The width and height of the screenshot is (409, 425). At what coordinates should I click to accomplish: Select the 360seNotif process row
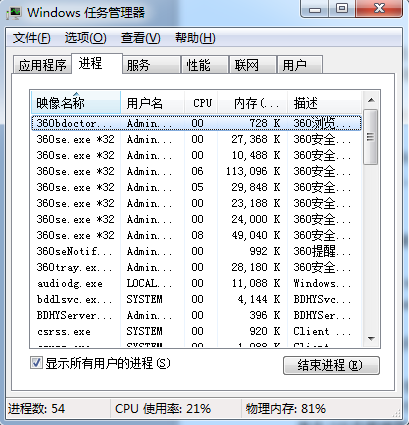(x=196, y=251)
